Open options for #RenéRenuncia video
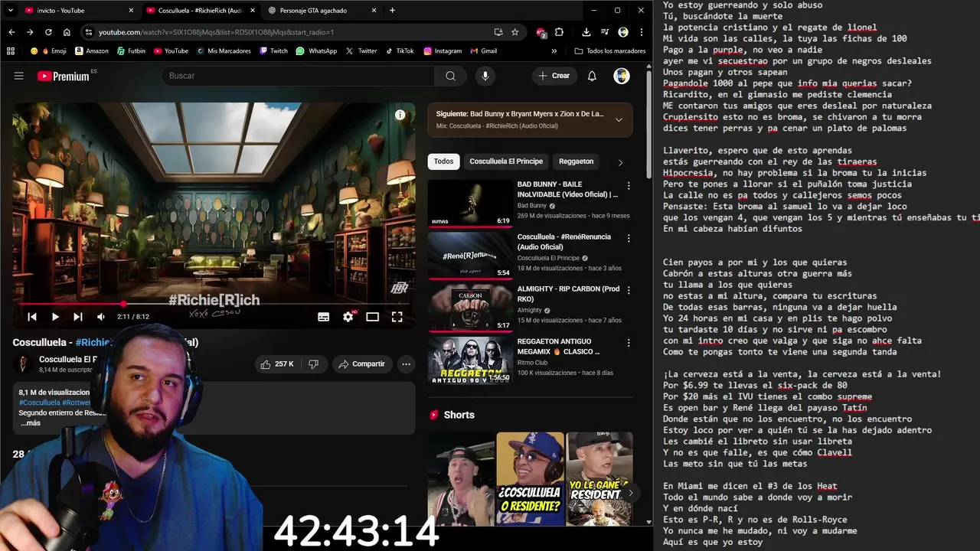Viewport: 980px width, 551px height. click(x=629, y=239)
